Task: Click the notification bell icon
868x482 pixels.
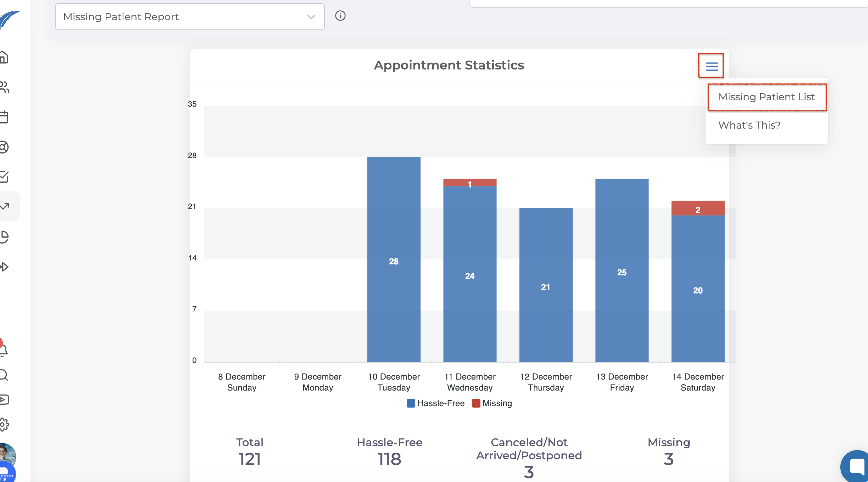Action: 4,350
